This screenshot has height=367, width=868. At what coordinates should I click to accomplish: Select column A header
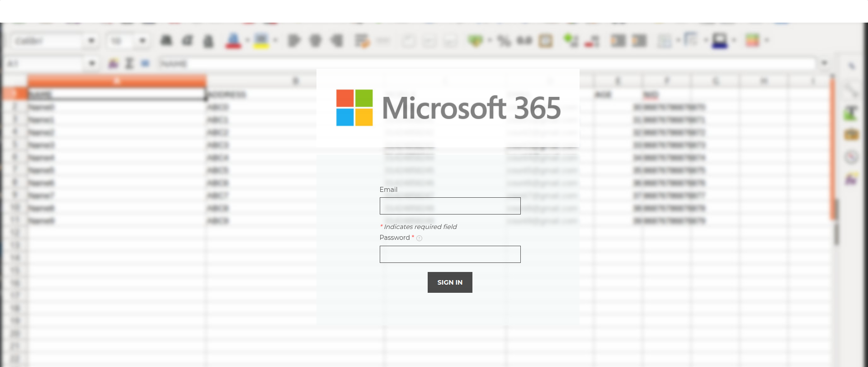117,81
